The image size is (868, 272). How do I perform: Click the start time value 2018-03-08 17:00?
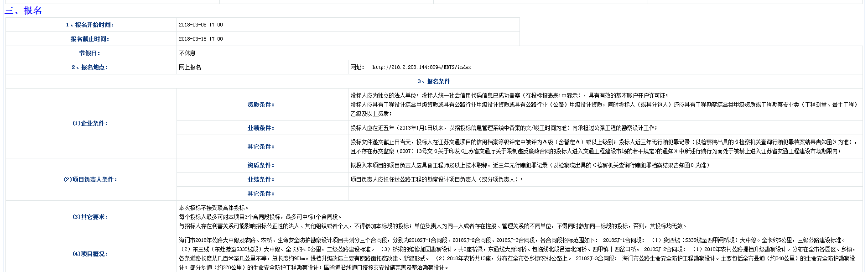point(201,25)
